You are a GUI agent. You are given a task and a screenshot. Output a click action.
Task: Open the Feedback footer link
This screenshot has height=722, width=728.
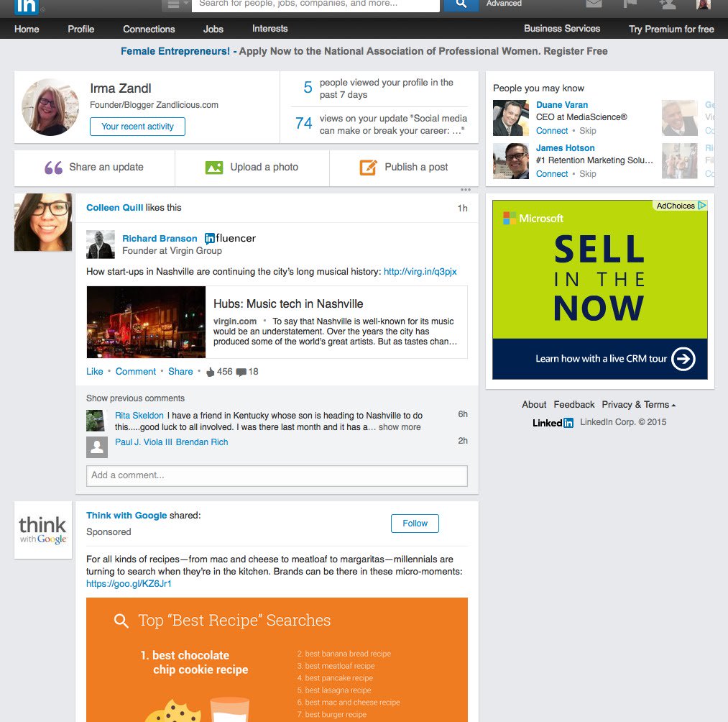(574, 405)
